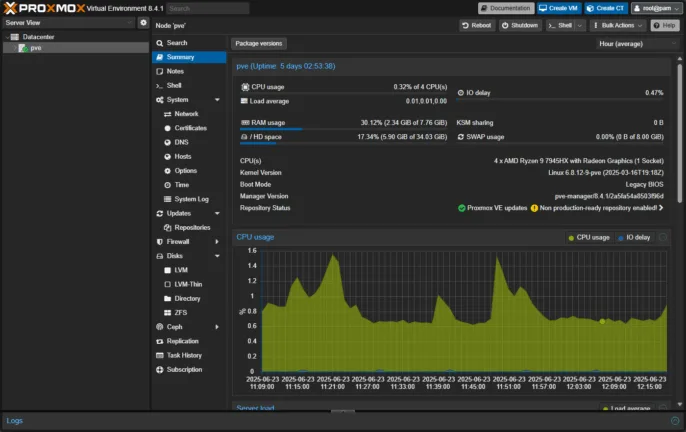
Task: Click the Repositories files icon
Action: coord(167,228)
